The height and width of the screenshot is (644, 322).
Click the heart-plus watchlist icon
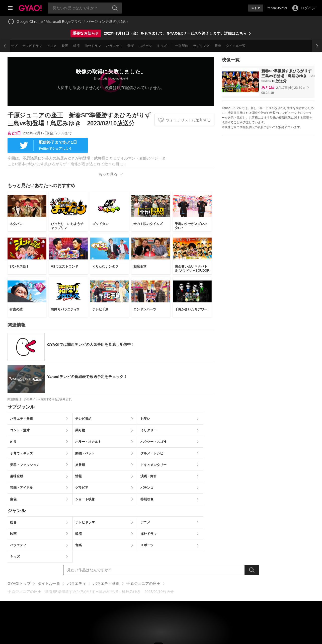pyautogui.click(x=161, y=120)
